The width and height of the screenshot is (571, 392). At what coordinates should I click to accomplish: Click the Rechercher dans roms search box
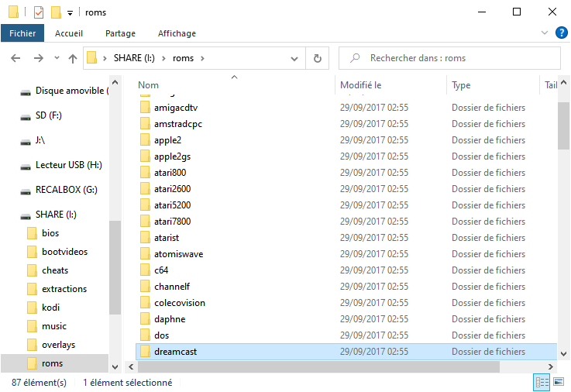point(457,58)
